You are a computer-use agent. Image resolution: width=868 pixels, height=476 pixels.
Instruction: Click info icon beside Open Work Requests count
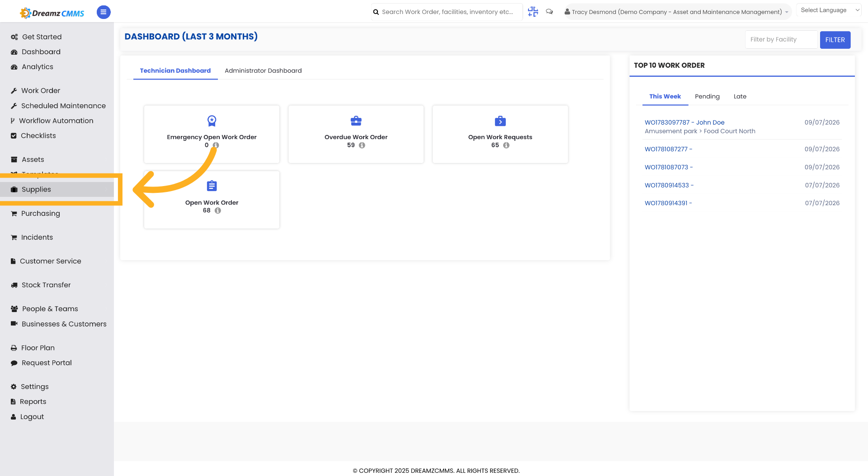tap(506, 145)
